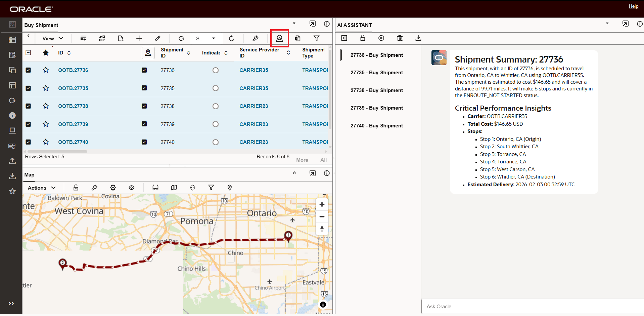Select the indicator circle for shipment 27738
This screenshot has height=316, width=644.
[x=216, y=106]
